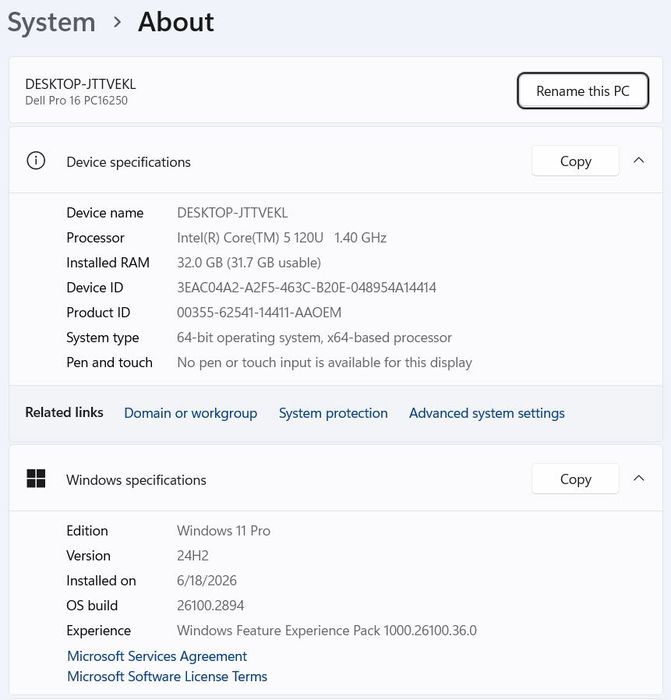
Task: Open Advanced system settings link
Action: (x=487, y=413)
